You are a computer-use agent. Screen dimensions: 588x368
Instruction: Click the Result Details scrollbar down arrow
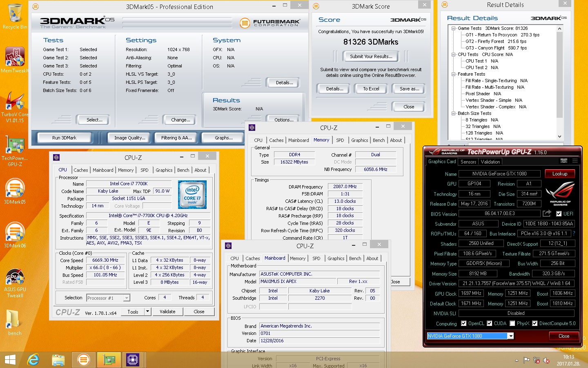click(x=559, y=137)
